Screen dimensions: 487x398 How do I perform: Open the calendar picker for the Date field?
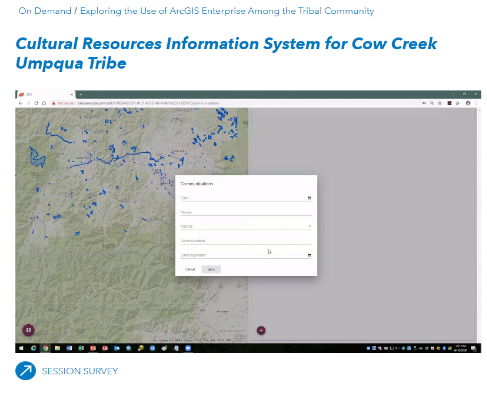pos(309,198)
